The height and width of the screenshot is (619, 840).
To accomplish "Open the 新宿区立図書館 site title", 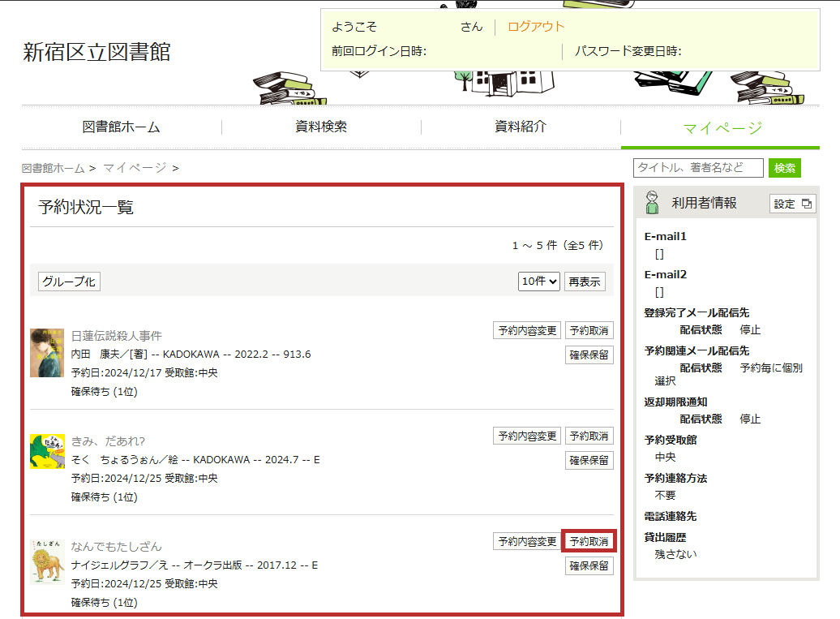I will coord(96,52).
